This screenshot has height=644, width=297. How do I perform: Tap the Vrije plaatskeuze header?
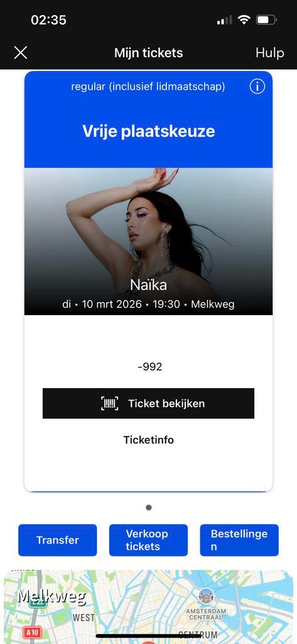point(148,131)
